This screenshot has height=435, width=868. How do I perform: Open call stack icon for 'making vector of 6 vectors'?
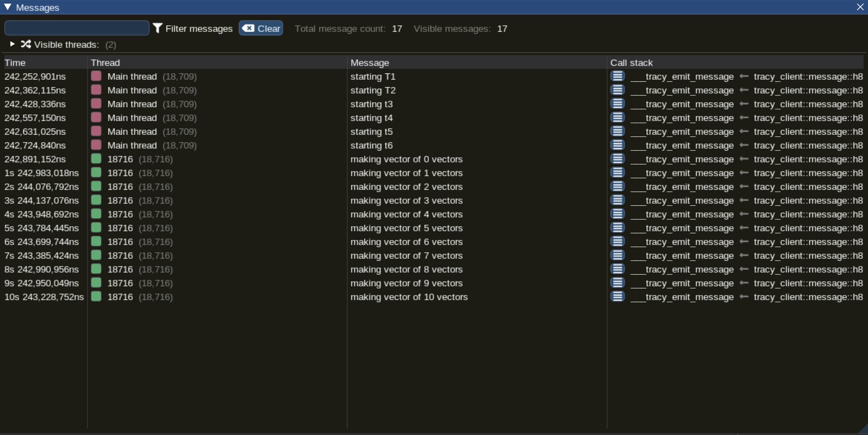[617, 241]
